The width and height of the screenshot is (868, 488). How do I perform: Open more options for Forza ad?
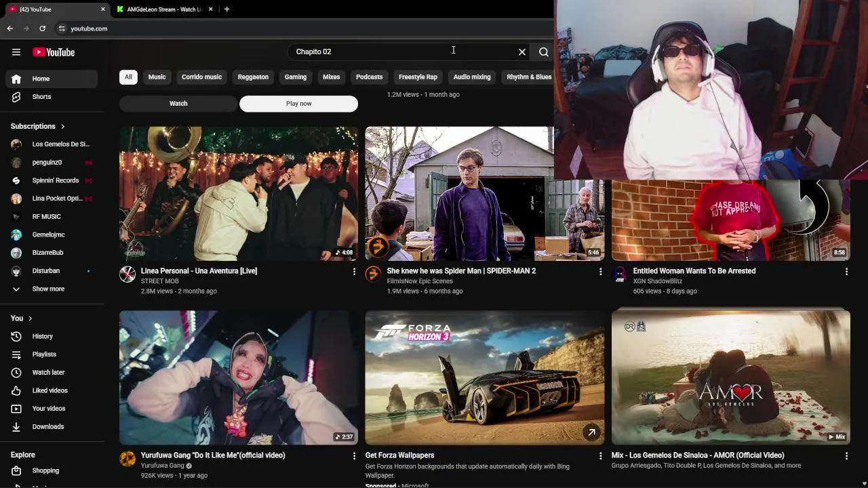[600, 456]
